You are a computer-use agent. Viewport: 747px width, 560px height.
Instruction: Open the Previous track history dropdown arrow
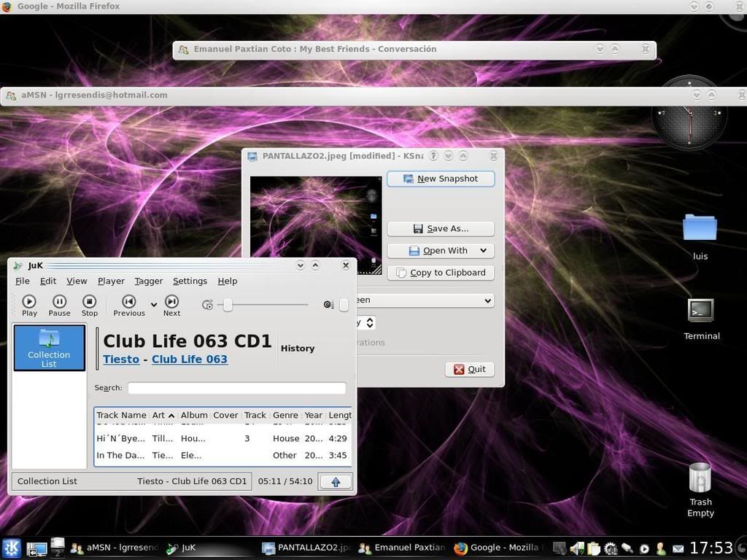point(154,305)
